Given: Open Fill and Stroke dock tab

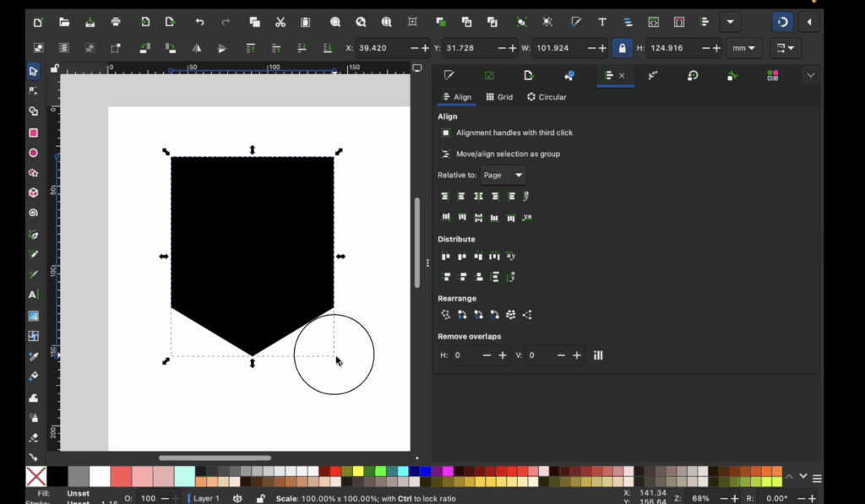Looking at the screenshot, I should click(x=449, y=75).
